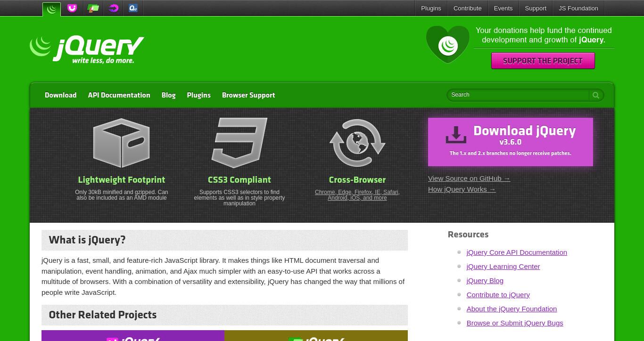Open the jQuery Blog resource link
The height and width of the screenshot is (341, 644).
coord(485,281)
